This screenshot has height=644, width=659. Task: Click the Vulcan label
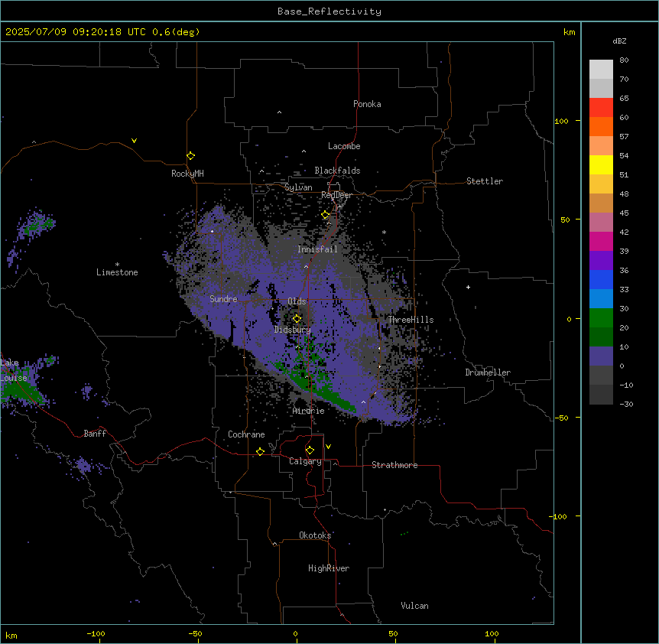414,606
